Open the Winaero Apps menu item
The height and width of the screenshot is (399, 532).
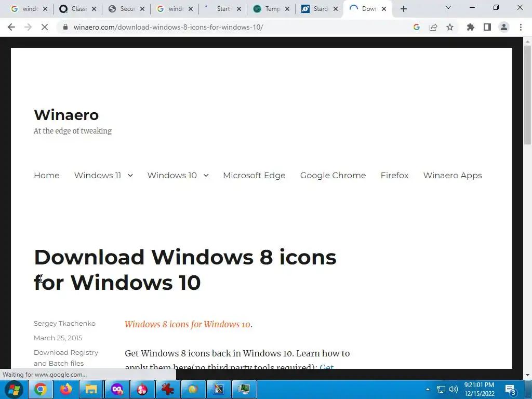453,176
